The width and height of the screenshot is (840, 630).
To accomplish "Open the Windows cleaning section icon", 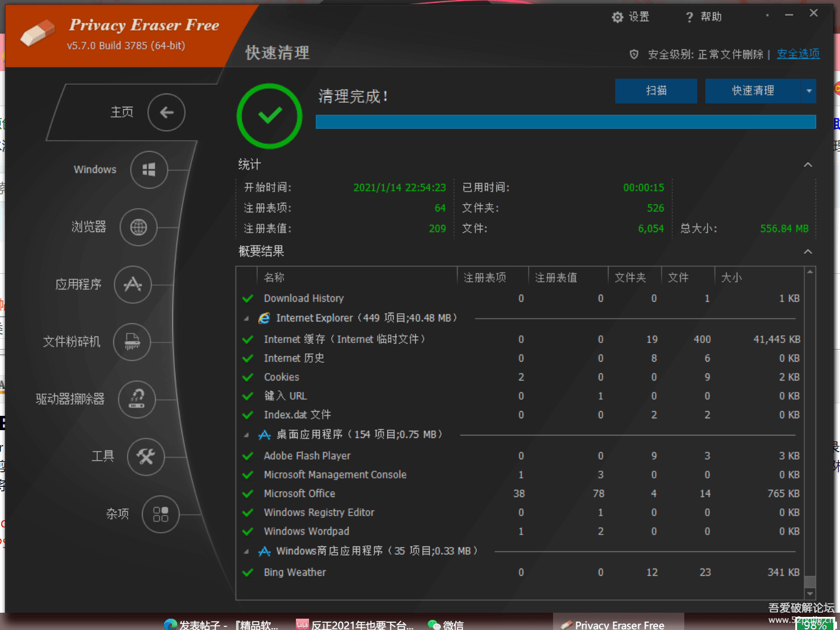I will click(149, 170).
